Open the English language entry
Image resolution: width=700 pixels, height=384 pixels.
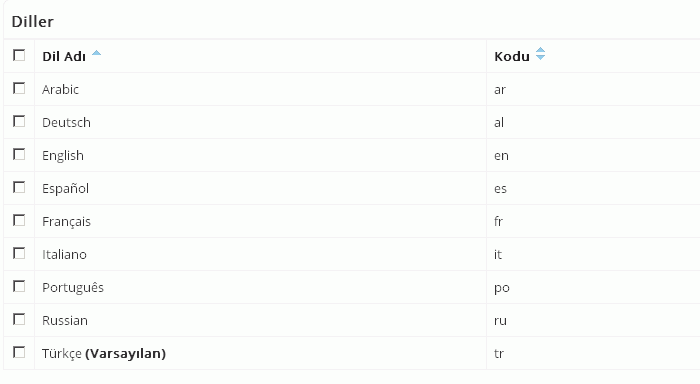pos(63,156)
